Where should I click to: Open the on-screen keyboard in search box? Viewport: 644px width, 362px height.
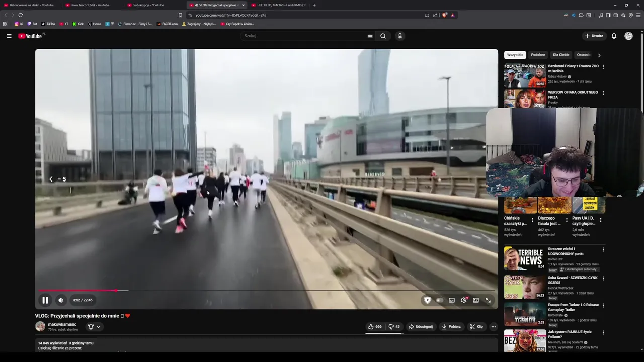pyautogui.click(x=370, y=36)
